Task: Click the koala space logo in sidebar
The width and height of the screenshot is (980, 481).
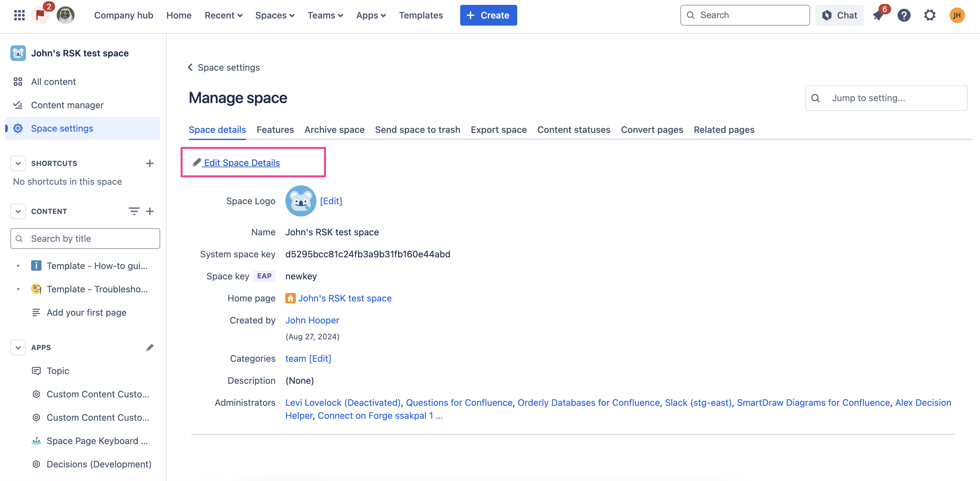Action: pos(18,53)
